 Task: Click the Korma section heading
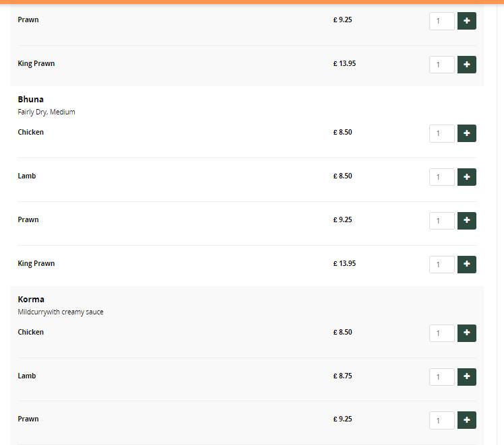coord(31,300)
